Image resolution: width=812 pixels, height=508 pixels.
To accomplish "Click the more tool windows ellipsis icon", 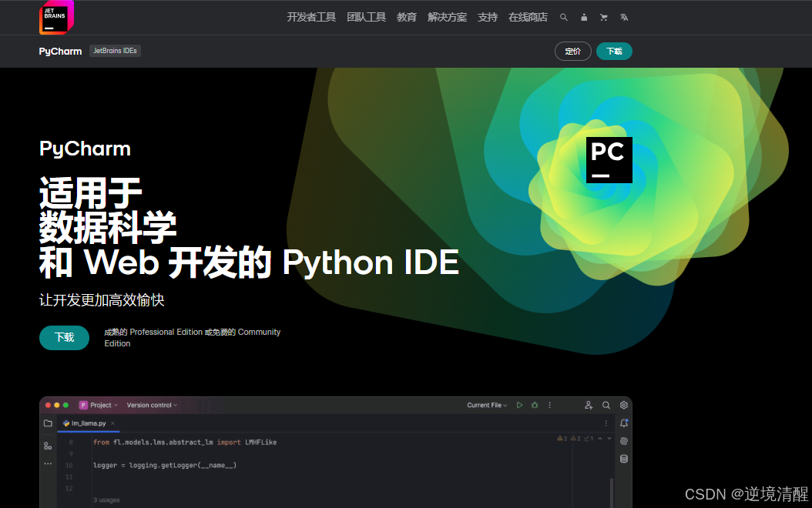I will pos(48,463).
